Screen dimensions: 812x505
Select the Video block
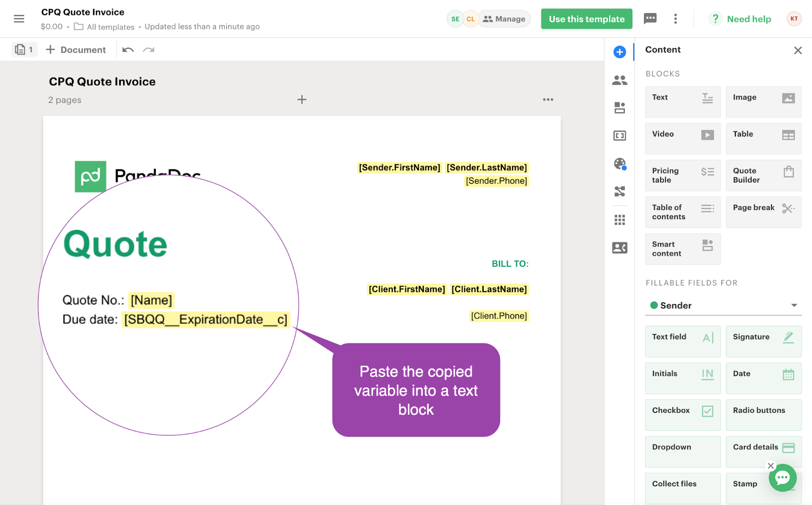click(683, 138)
